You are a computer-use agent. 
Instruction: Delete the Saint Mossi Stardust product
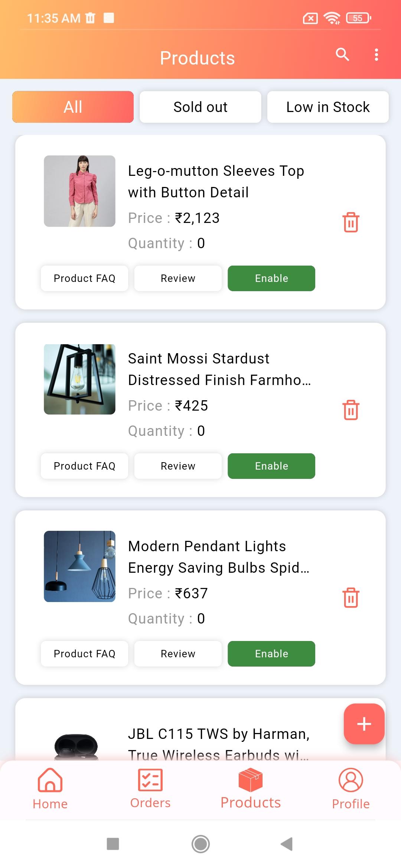[351, 410]
